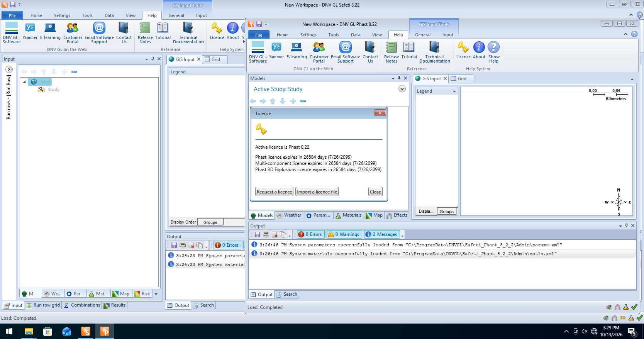This screenshot has height=339, width=644.
Task: Open DNV GL - Software in Safeti ribbon
Action: [x=12, y=33]
